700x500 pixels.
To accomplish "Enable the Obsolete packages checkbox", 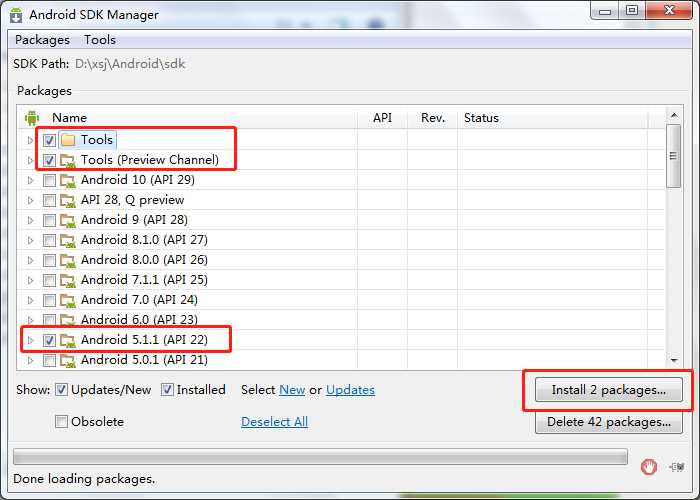I will tap(61, 421).
